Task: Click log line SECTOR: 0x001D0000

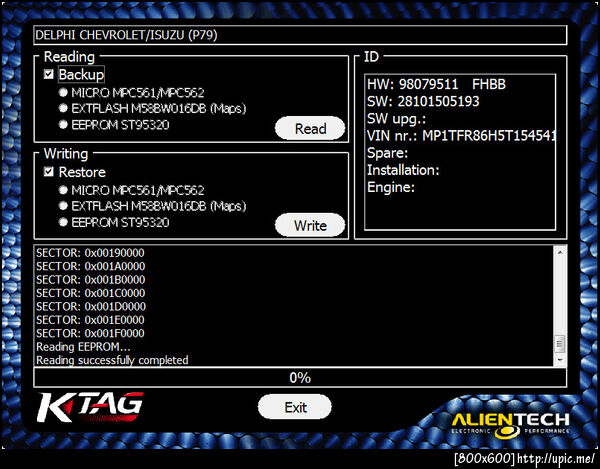Action: [x=91, y=306]
